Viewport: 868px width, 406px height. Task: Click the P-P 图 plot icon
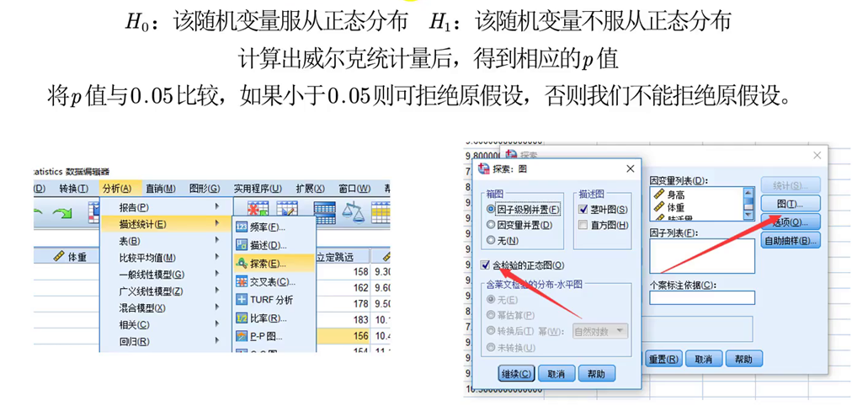tap(242, 335)
